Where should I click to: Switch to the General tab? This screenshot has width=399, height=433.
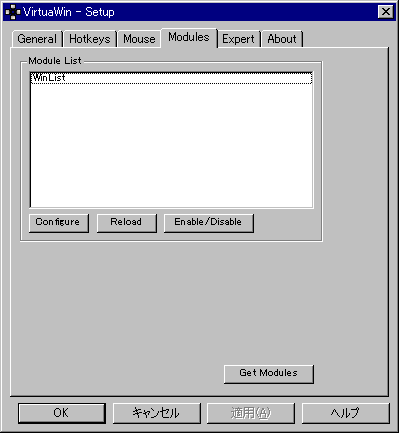click(x=37, y=39)
